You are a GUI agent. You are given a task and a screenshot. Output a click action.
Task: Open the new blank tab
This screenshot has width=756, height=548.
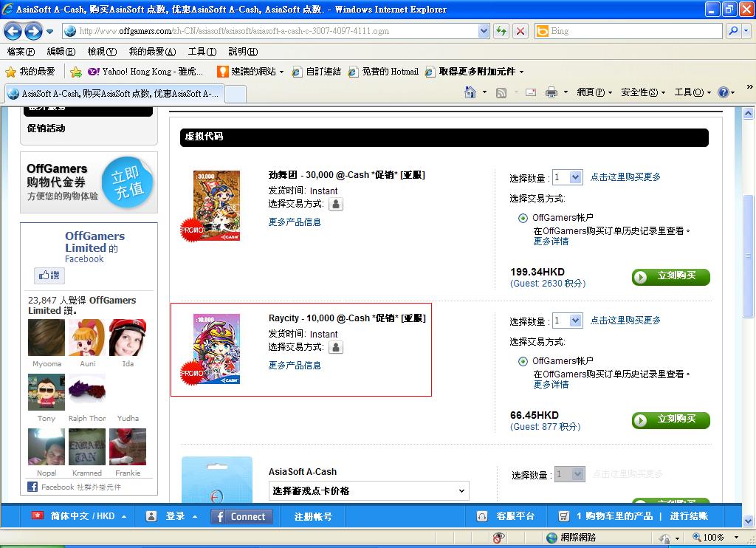point(236,94)
